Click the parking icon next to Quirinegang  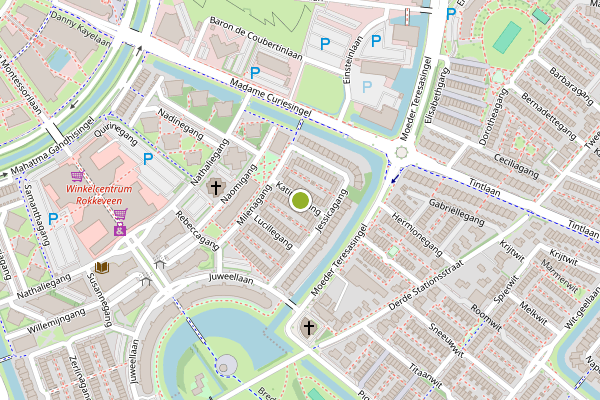pos(148,159)
